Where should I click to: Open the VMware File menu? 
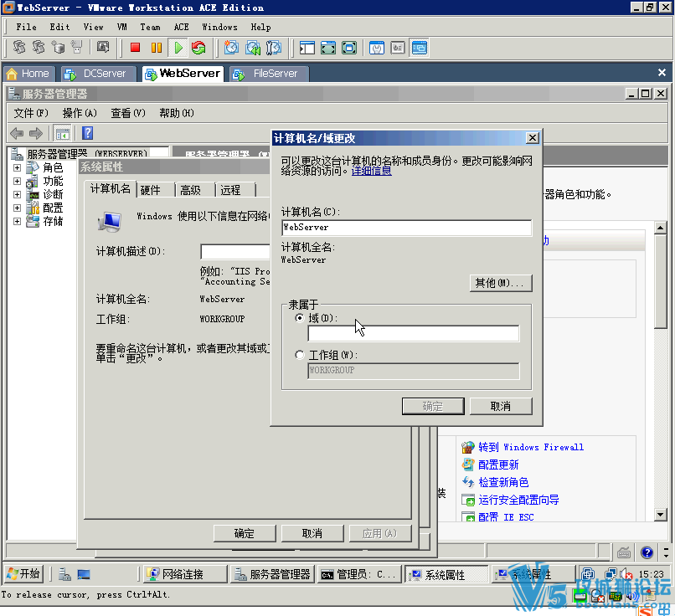pos(26,27)
